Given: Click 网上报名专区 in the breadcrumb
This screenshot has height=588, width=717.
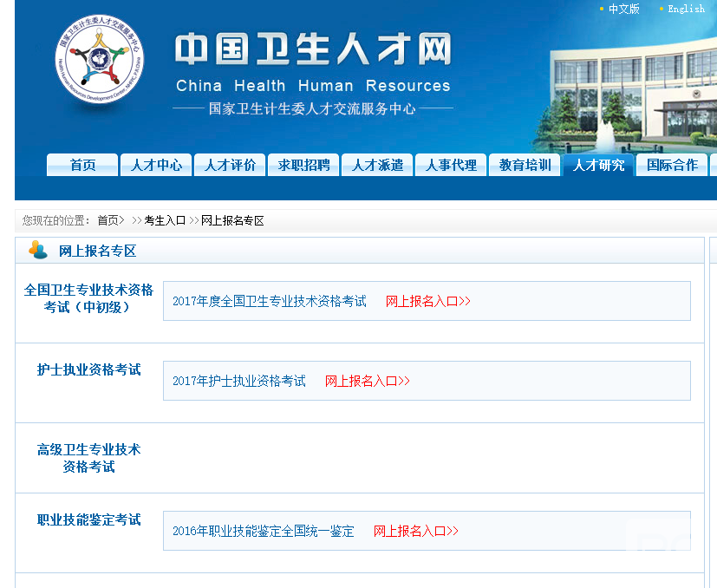Looking at the screenshot, I should point(232,220).
